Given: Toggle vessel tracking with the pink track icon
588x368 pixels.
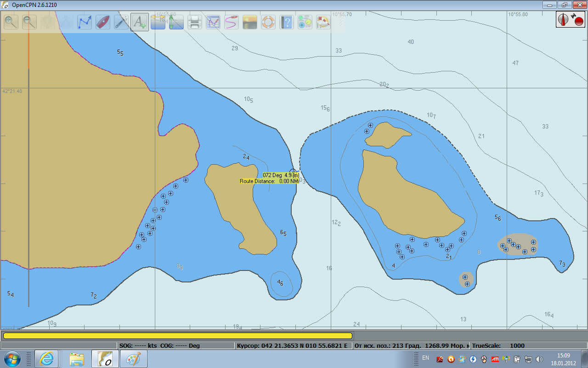Looking at the screenshot, I should (x=232, y=22).
